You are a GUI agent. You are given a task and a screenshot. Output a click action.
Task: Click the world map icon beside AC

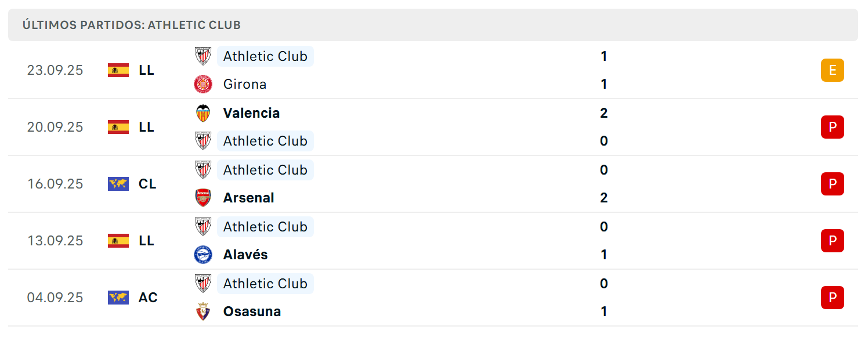pos(118,298)
